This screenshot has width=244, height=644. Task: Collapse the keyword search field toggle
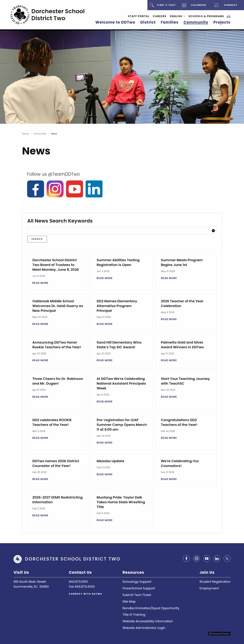(x=213, y=231)
